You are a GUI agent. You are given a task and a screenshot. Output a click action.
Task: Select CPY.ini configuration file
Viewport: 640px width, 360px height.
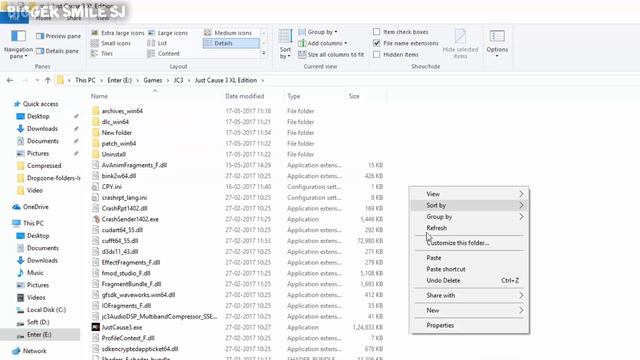107,187
